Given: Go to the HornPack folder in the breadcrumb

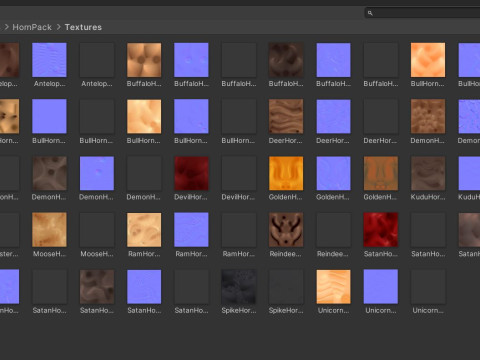Looking at the screenshot, I should tap(32, 27).
